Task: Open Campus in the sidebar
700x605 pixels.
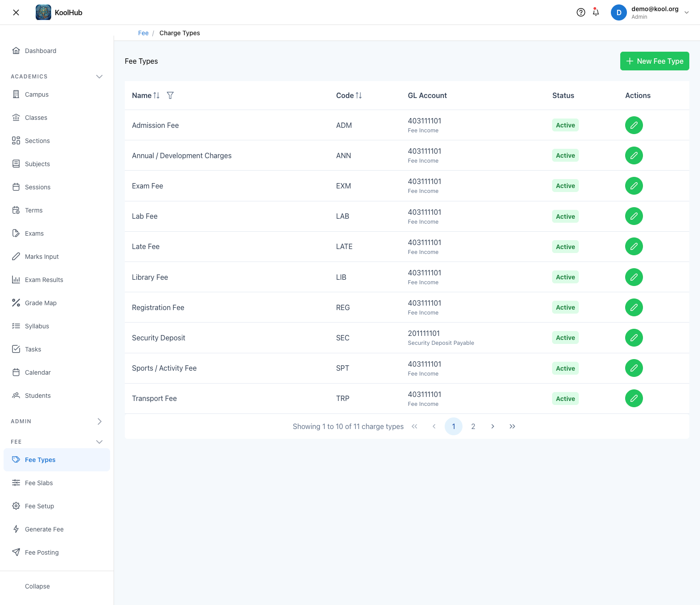Action: [57, 94]
